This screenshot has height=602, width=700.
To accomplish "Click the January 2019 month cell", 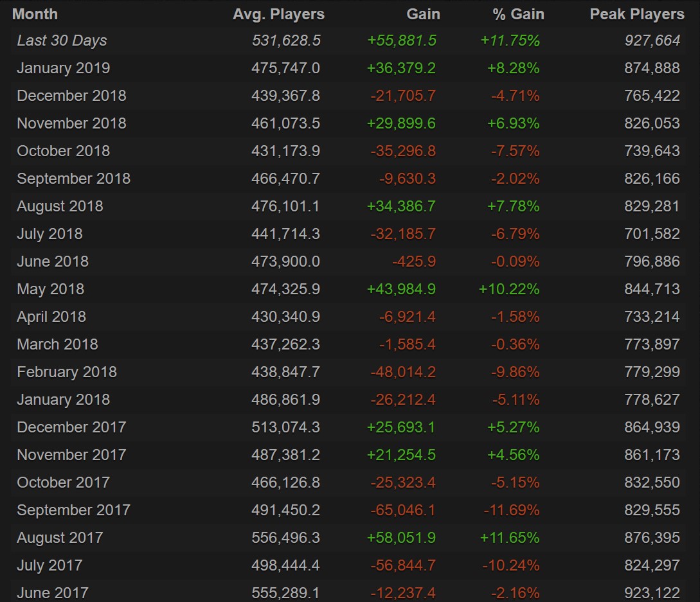I will coord(63,68).
